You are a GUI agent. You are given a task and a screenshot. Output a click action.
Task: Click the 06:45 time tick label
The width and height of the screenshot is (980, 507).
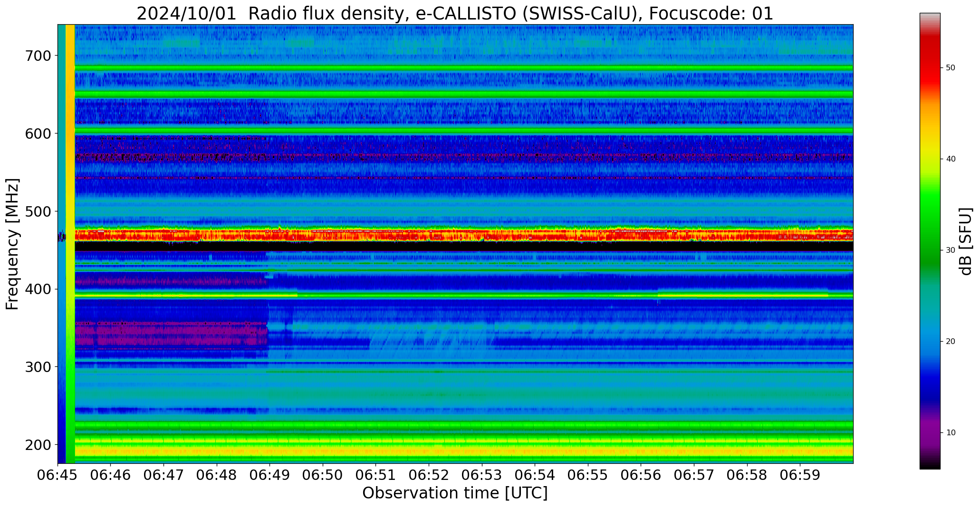58,475
